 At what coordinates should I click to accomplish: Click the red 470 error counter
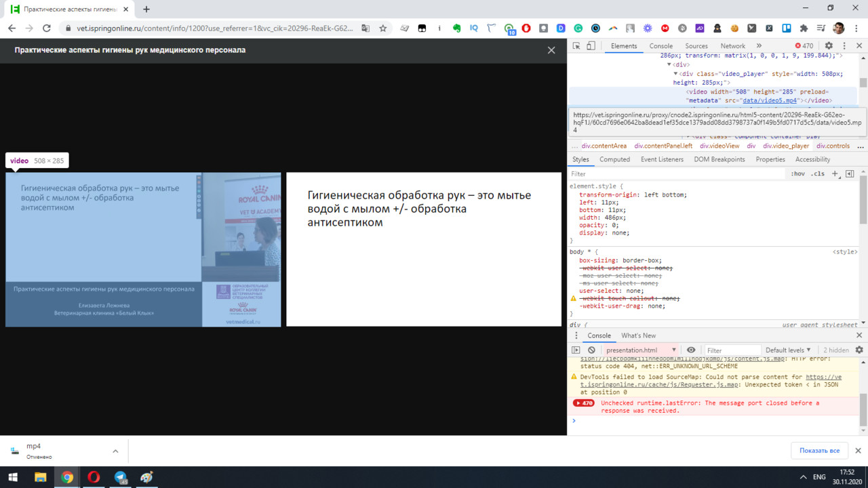tap(804, 46)
